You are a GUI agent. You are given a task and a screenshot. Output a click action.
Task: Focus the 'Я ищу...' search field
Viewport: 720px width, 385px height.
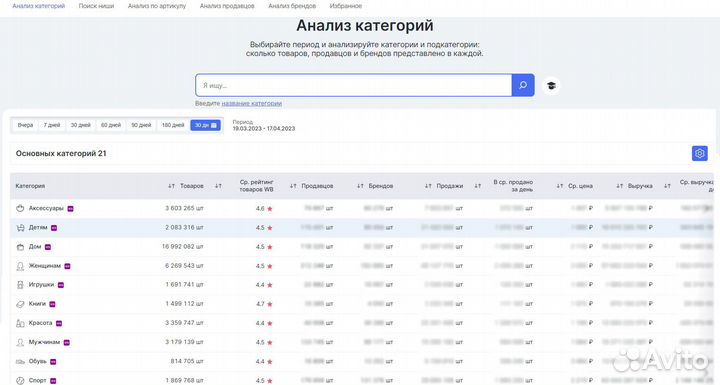point(354,85)
